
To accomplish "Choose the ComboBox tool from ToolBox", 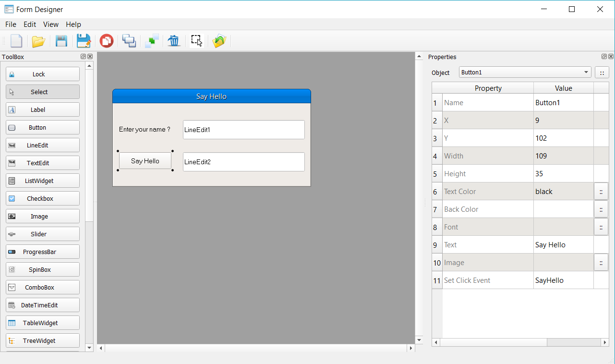I will pos(42,287).
